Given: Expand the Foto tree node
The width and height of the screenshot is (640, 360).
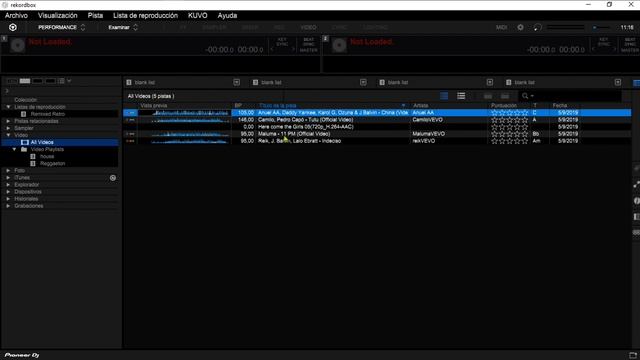Looking at the screenshot, I should coord(8,171).
